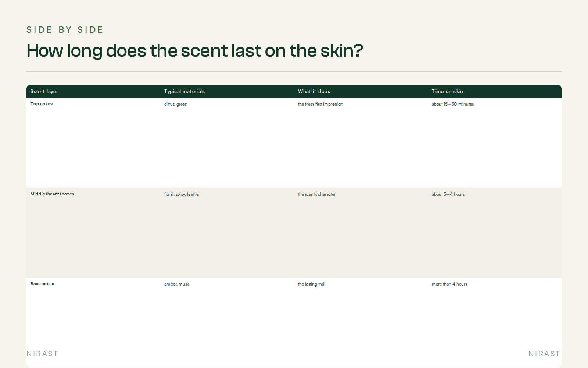The width and height of the screenshot is (588, 368).
Task: Select the 'citrus, green' cell
Action: [x=176, y=104]
